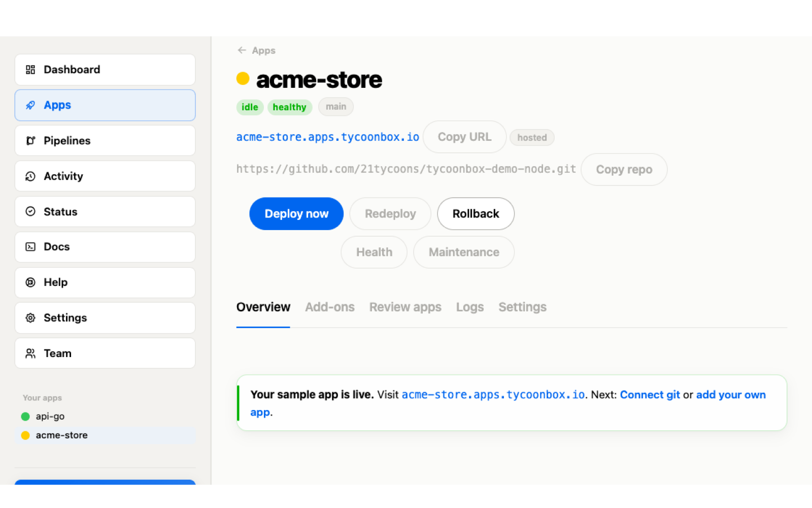This screenshot has width=812, height=508.
Task: Open the Review apps tab
Action: tap(405, 307)
